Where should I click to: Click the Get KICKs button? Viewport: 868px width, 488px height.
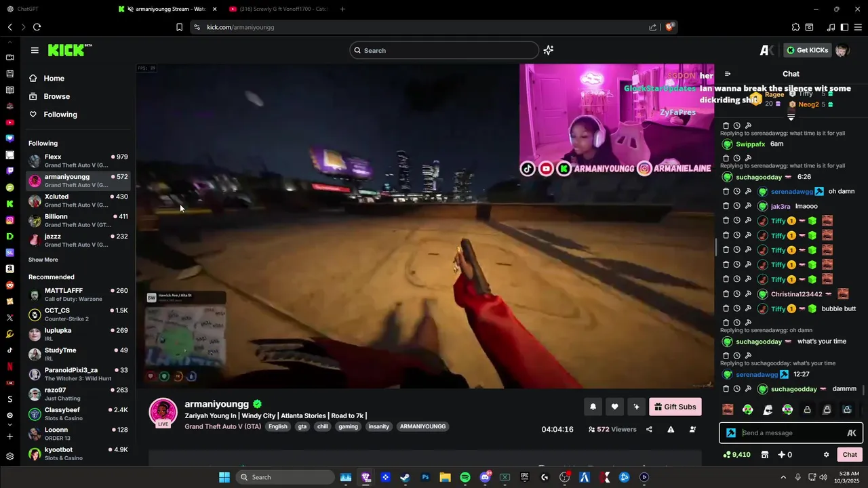(x=807, y=50)
